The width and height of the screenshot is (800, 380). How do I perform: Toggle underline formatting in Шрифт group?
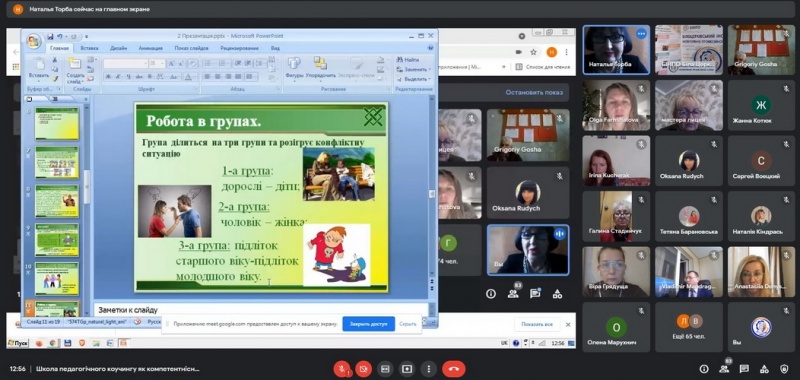point(129,77)
